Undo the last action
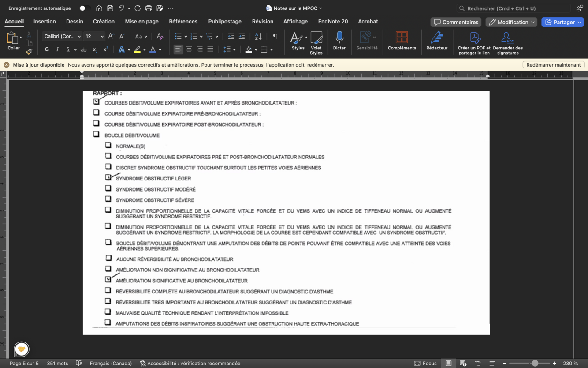 [121, 8]
